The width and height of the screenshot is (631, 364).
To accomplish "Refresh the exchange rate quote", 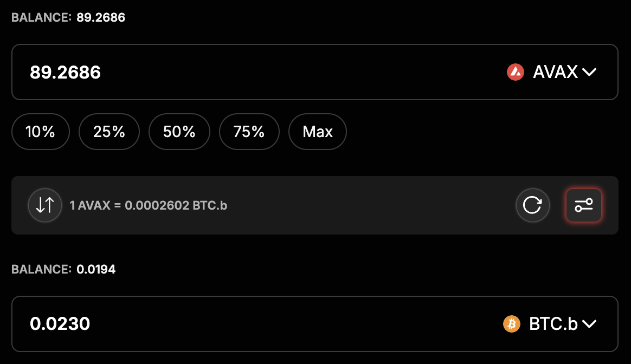I will click(x=532, y=205).
